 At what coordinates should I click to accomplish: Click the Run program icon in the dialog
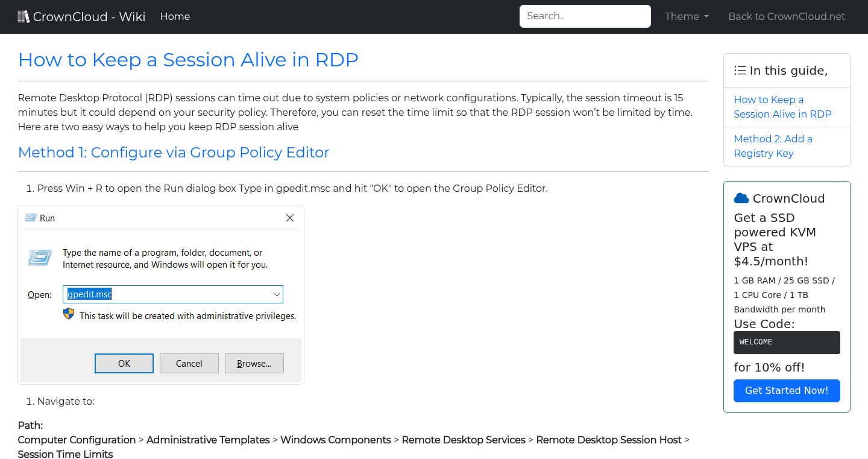coord(39,257)
